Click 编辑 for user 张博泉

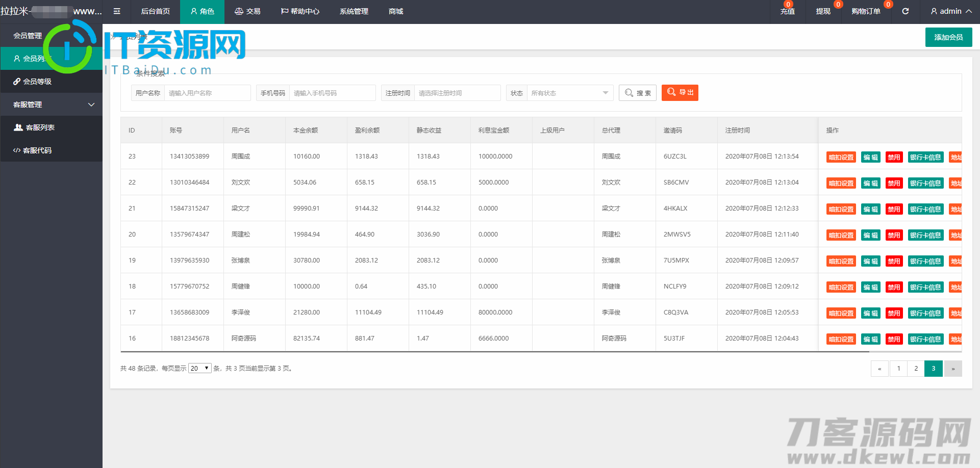tap(871, 261)
